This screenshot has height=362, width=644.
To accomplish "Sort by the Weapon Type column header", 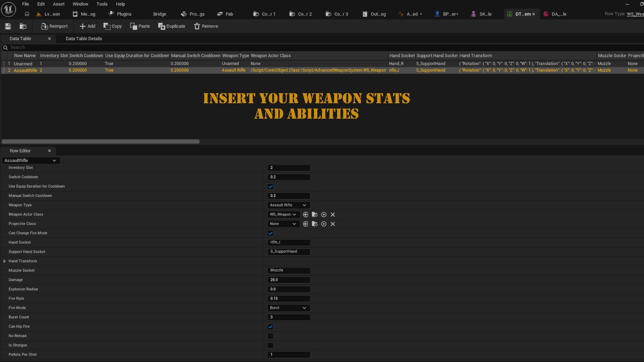I will [x=235, y=56].
